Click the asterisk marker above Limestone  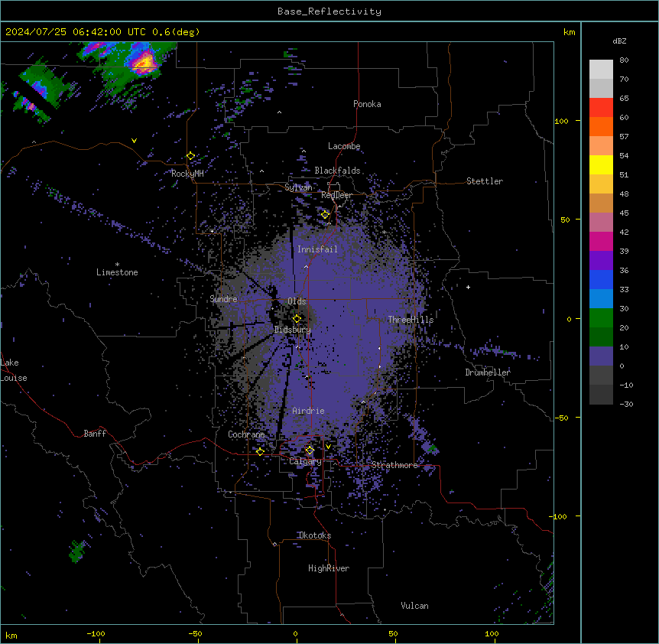(x=117, y=265)
